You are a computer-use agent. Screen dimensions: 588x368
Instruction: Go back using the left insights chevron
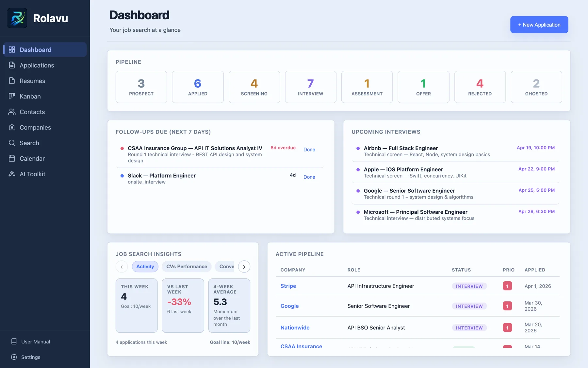(x=122, y=266)
